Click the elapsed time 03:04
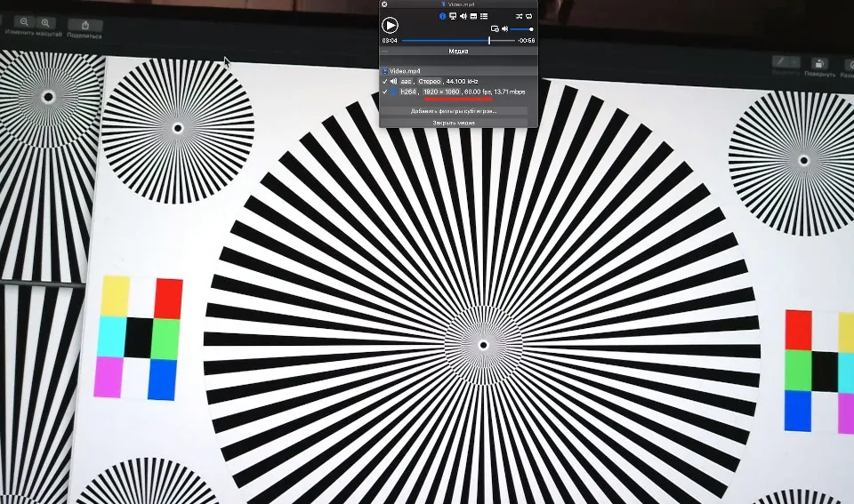Image resolution: width=854 pixels, height=504 pixels. point(390,41)
